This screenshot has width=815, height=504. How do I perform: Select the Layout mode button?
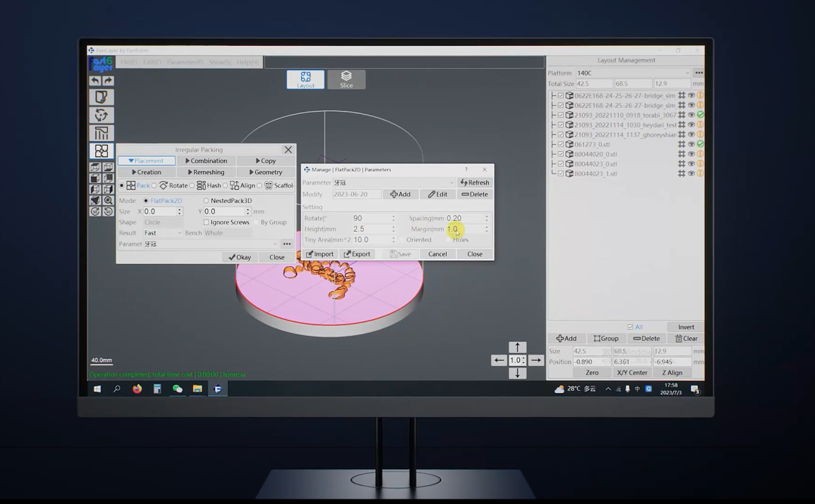point(306,79)
